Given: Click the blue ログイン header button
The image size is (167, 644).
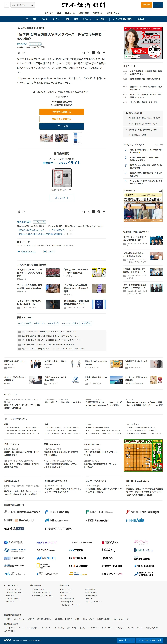Looking at the screenshot, I should click(158, 5).
